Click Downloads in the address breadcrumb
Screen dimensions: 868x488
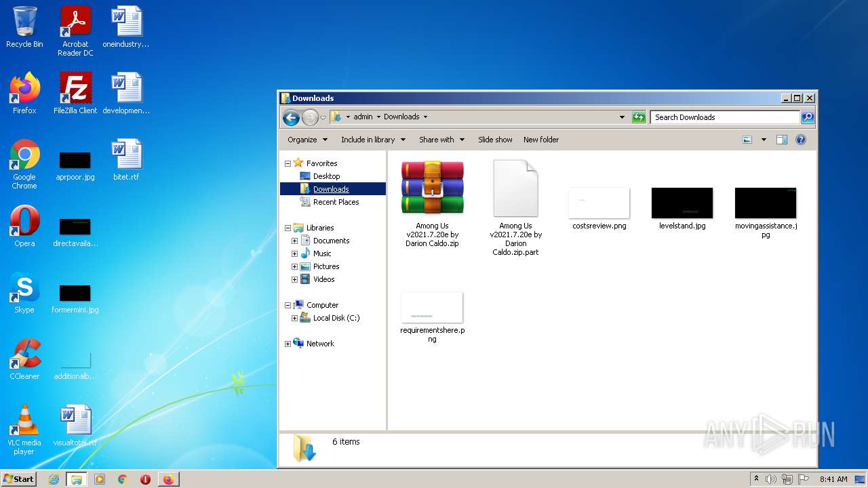click(x=401, y=117)
